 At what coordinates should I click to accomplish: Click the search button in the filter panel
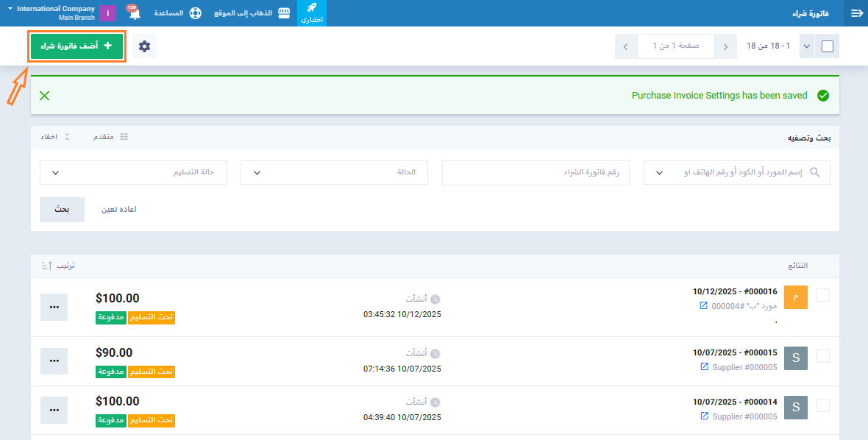[62, 210]
